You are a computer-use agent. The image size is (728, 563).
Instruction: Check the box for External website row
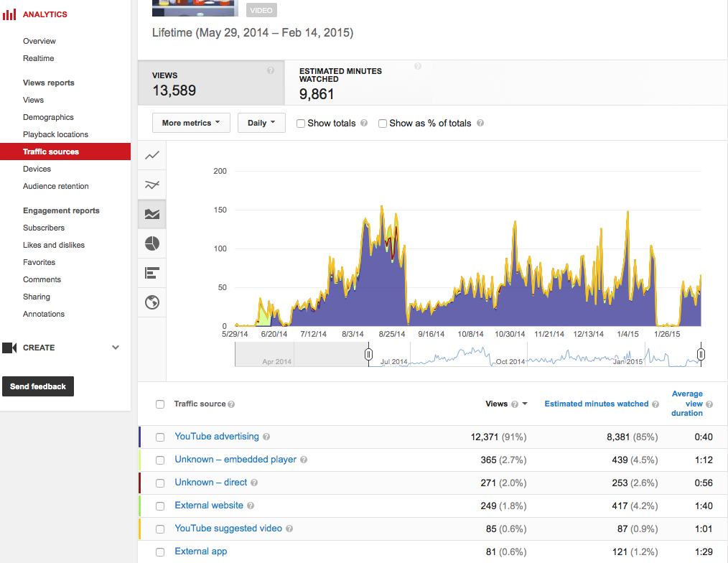(x=160, y=506)
